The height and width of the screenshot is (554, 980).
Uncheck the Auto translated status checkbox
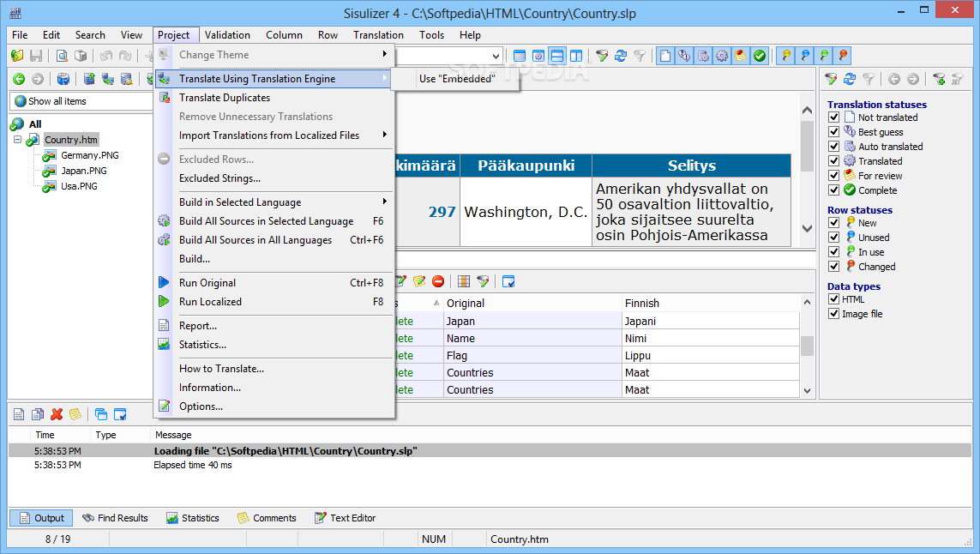click(833, 146)
